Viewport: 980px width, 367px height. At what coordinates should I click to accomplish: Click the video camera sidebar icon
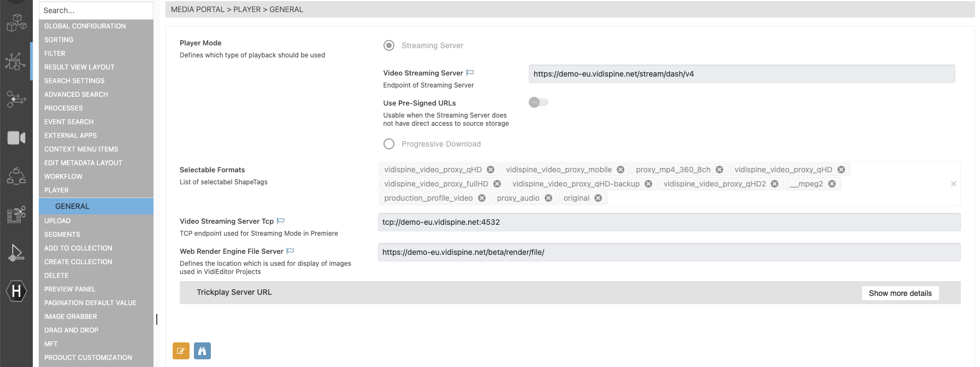coord(16,138)
